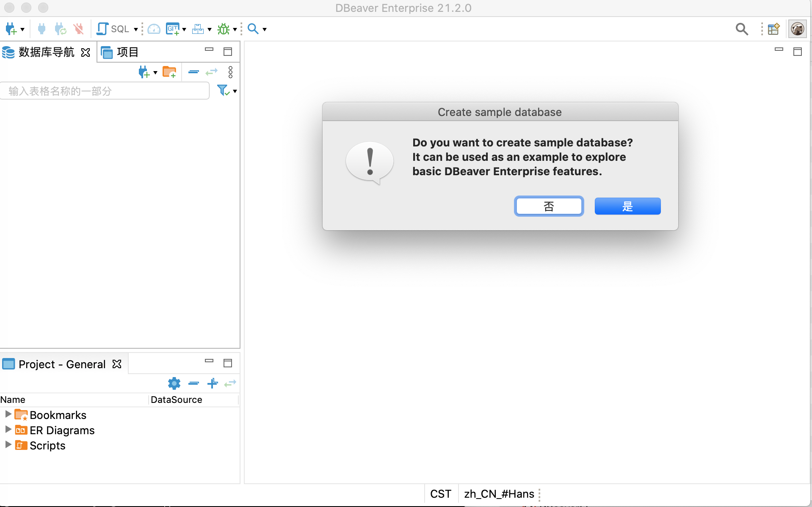Open the perspective switcher icon
The image size is (812, 507).
coord(774,29)
